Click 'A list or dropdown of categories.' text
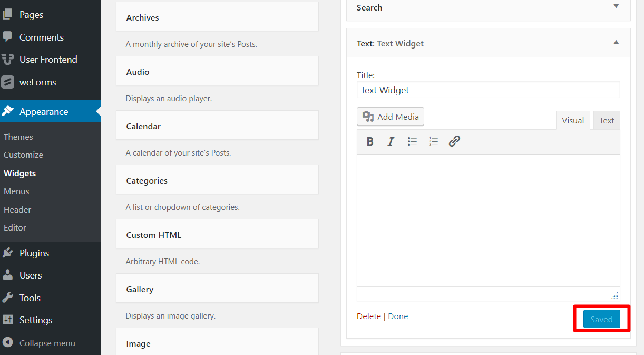Image resolution: width=644 pixels, height=355 pixels. point(182,207)
